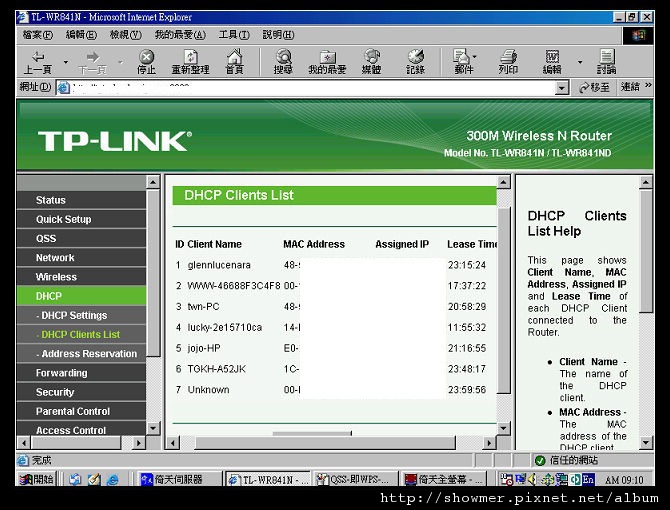Open Favorites star folder icon
The width and height of the screenshot is (670, 510).
(x=328, y=57)
